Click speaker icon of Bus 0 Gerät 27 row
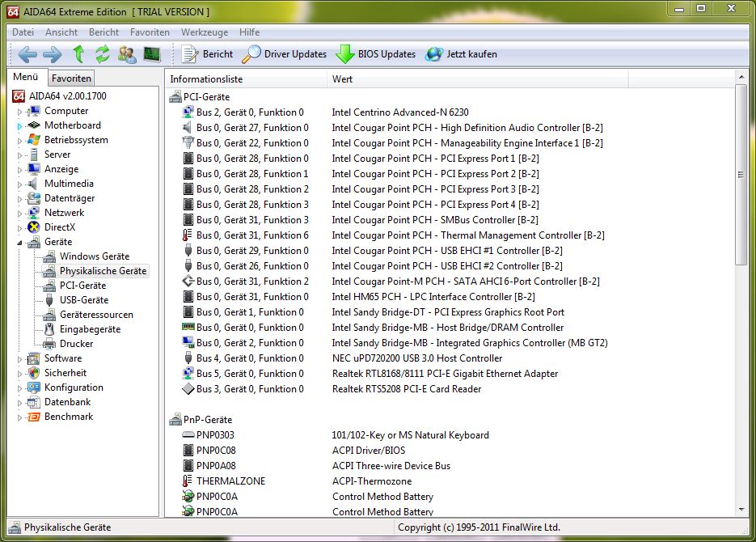The height and width of the screenshot is (542, 756). [188, 128]
